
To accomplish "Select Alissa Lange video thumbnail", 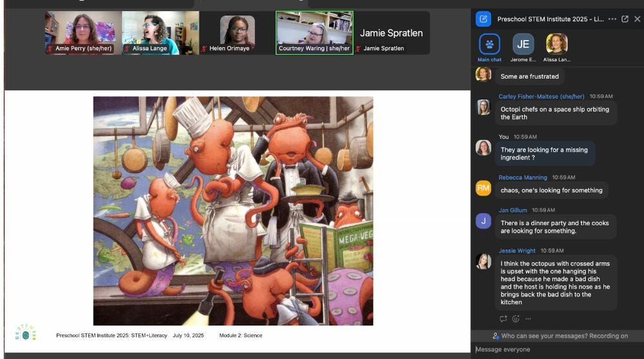I will pos(160,33).
